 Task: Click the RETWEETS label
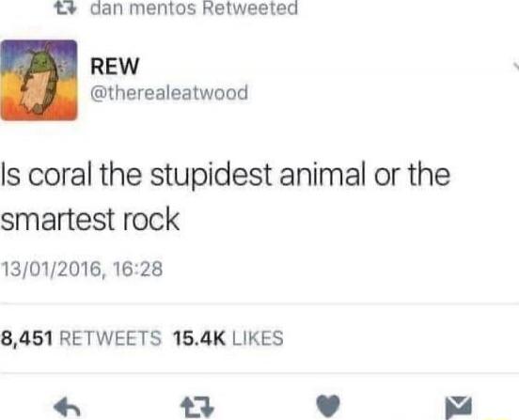click(x=110, y=338)
